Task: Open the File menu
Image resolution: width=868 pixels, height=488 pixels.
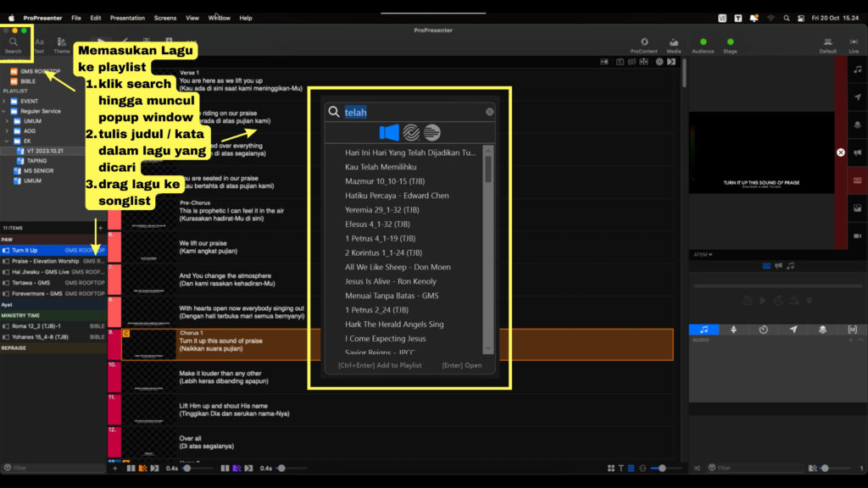Action: point(75,19)
